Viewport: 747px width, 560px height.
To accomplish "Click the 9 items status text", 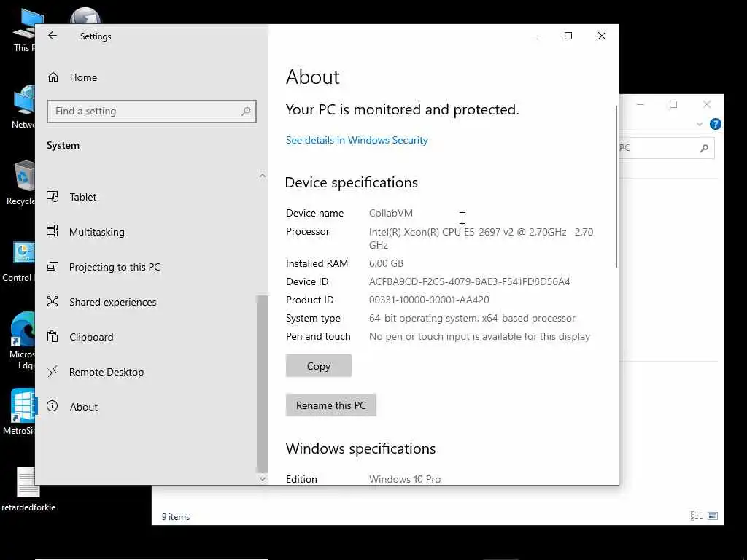I will (x=176, y=517).
